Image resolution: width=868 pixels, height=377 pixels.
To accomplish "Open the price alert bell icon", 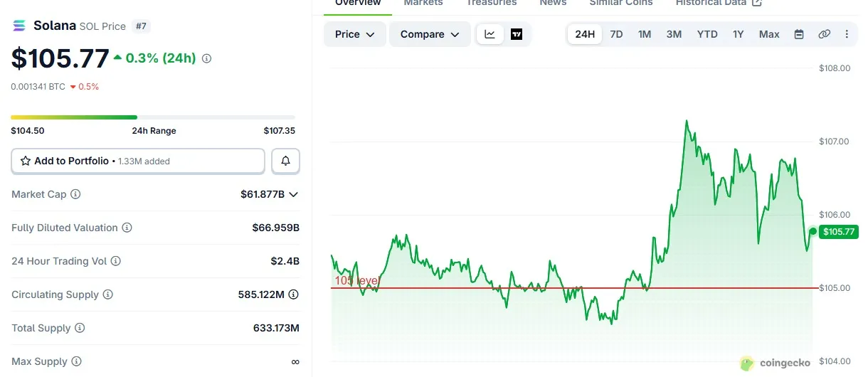I will [x=286, y=161].
